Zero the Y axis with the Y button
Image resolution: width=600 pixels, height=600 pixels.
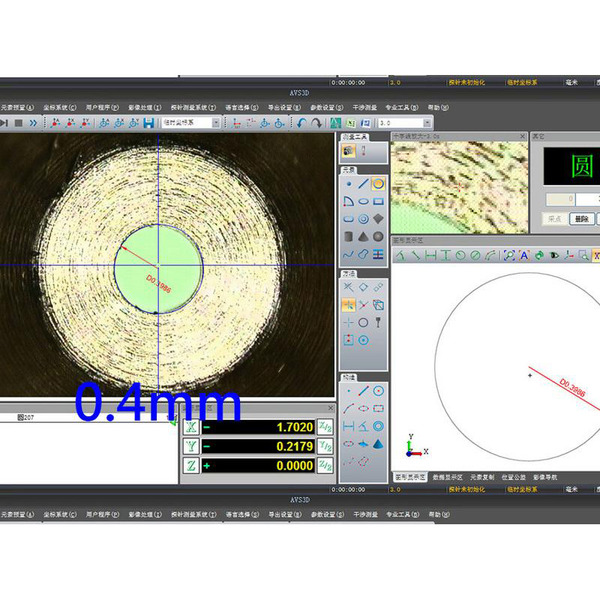tap(191, 446)
